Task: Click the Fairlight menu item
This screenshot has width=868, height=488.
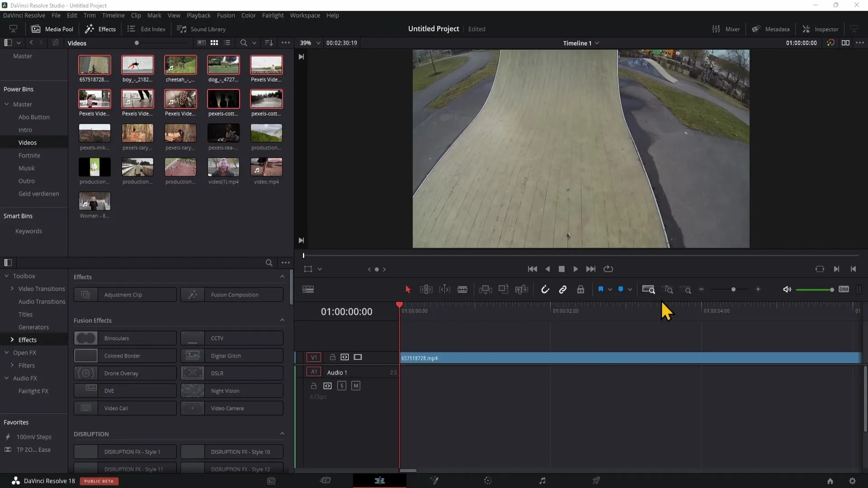Action: point(273,15)
